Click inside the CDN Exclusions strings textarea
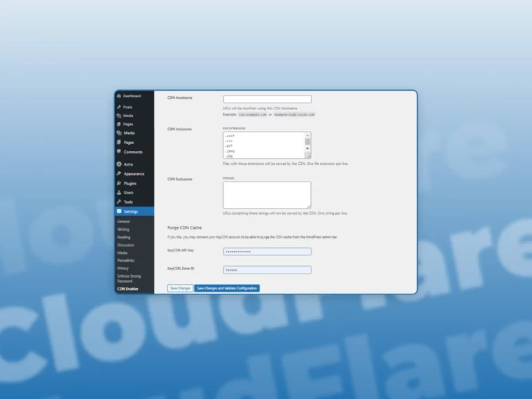 267,195
